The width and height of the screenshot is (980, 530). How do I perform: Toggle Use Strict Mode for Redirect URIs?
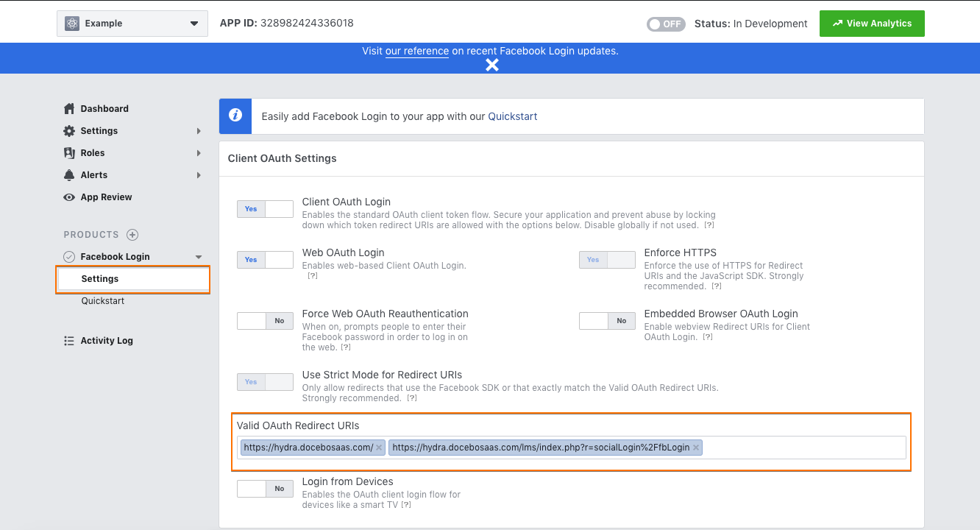[265, 382]
